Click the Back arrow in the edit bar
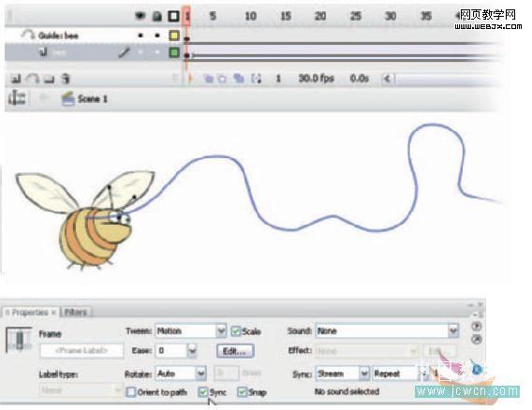This screenshot has height=410, width=532. (43, 98)
